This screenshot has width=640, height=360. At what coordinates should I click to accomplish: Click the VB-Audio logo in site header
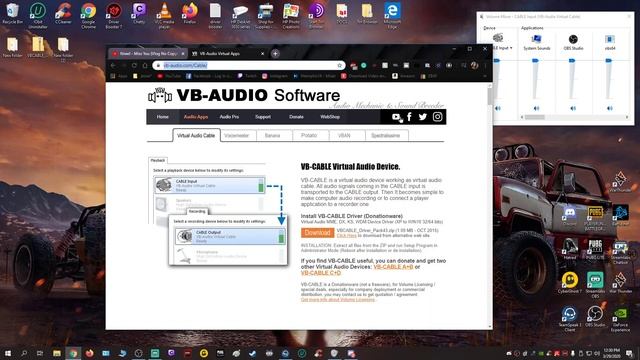160,96
